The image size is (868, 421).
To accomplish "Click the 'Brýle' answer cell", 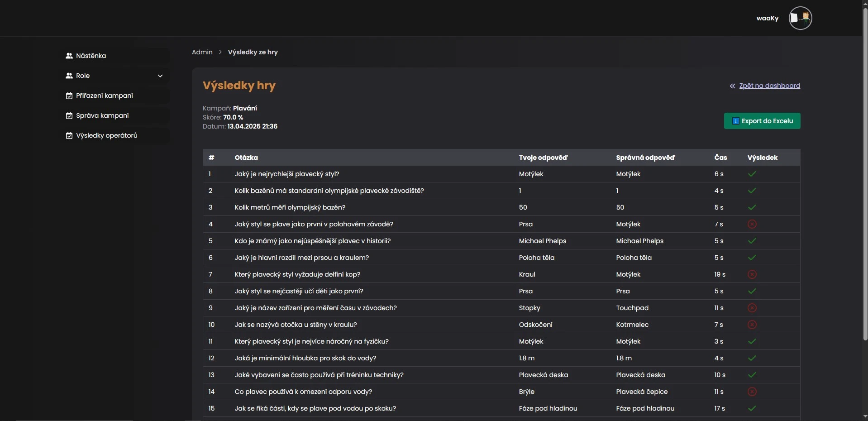I will coord(526,392).
